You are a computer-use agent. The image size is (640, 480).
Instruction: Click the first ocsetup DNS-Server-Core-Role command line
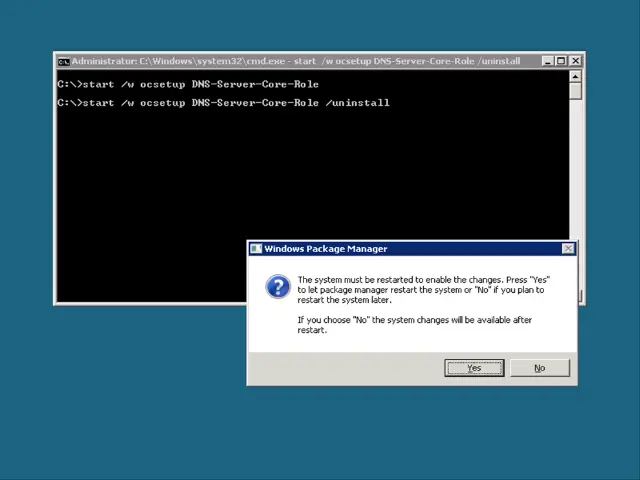188,84
